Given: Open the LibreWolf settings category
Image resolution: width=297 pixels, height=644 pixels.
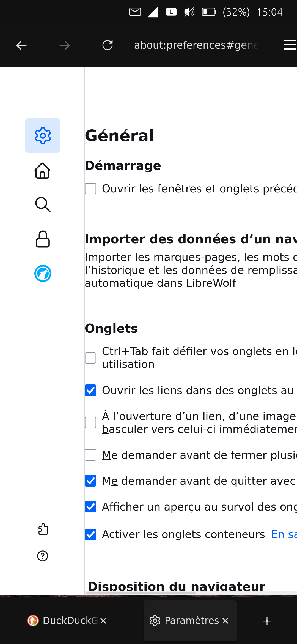Looking at the screenshot, I should (43, 273).
